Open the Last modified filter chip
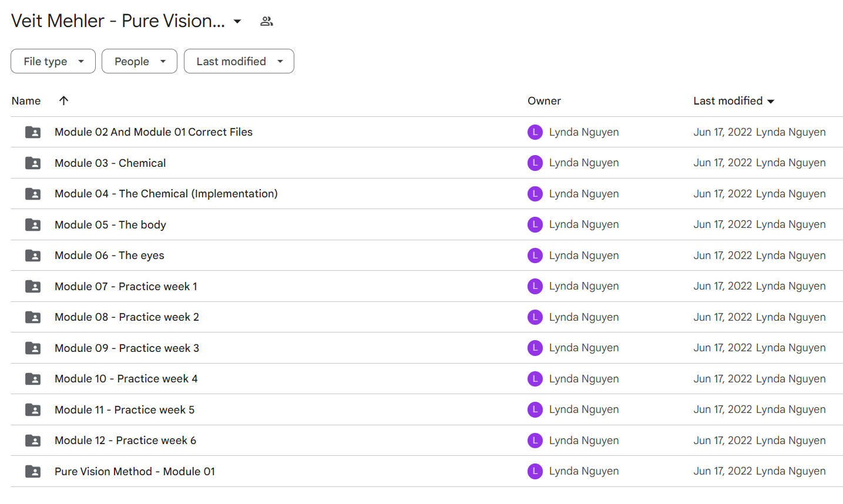Viewport: 843px width, 504px height. (x=239, y=61)
